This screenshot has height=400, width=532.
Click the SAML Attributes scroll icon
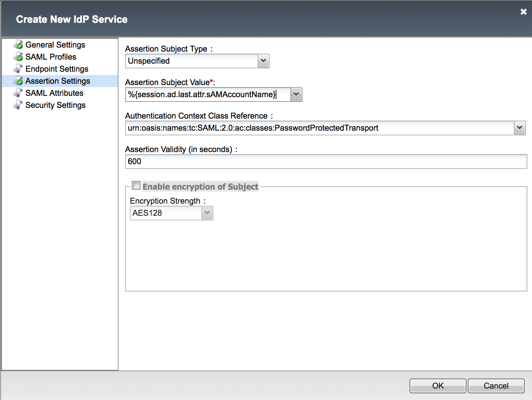coord(18,93)
